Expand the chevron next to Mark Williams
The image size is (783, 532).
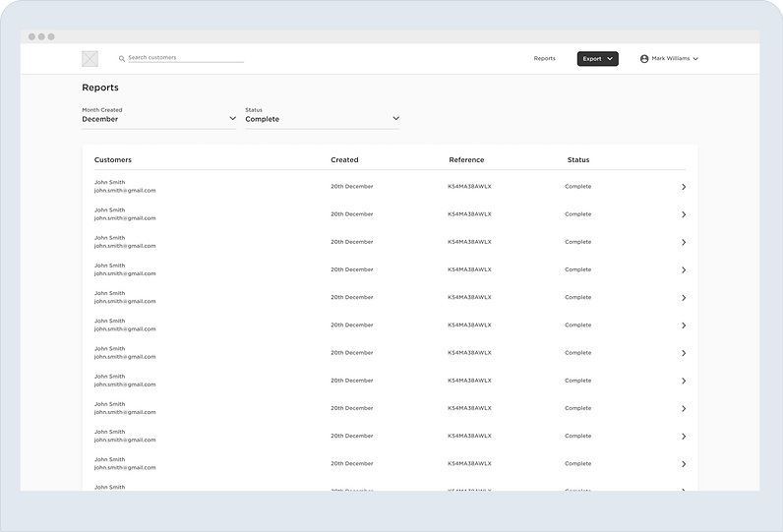(695, 59)
